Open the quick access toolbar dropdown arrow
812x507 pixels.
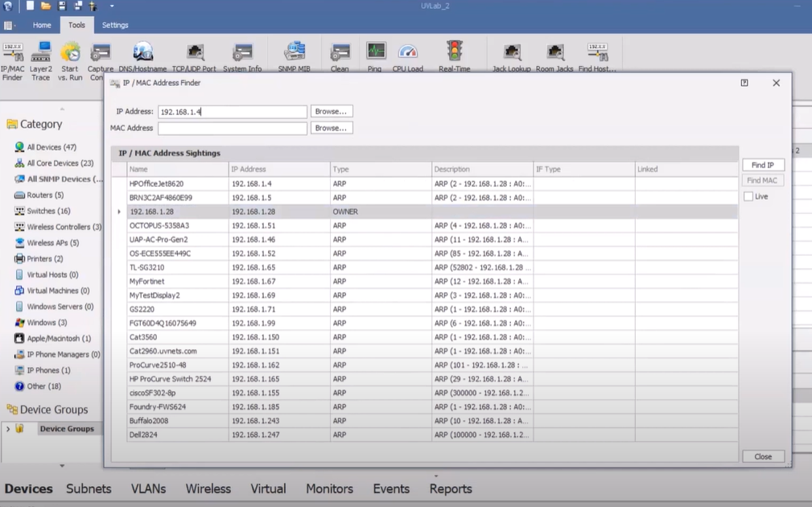tap(112, 6)
